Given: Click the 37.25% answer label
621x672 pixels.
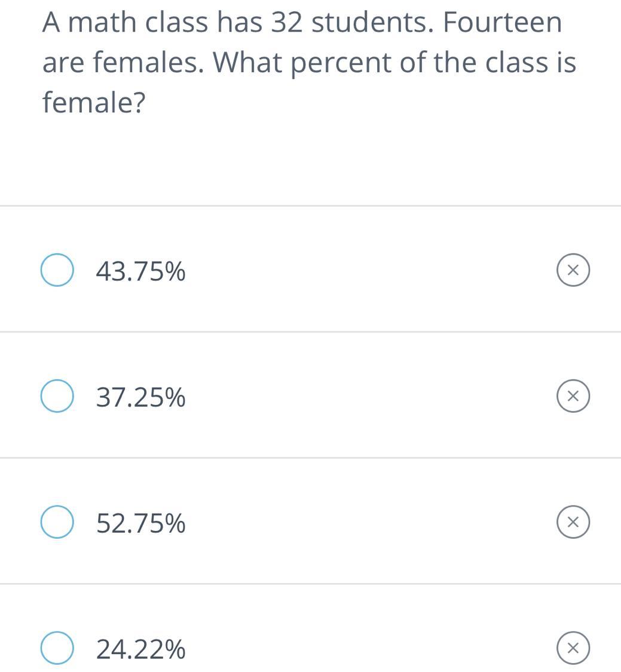Looking at the screenshot, I should click(x=140, y=397).
